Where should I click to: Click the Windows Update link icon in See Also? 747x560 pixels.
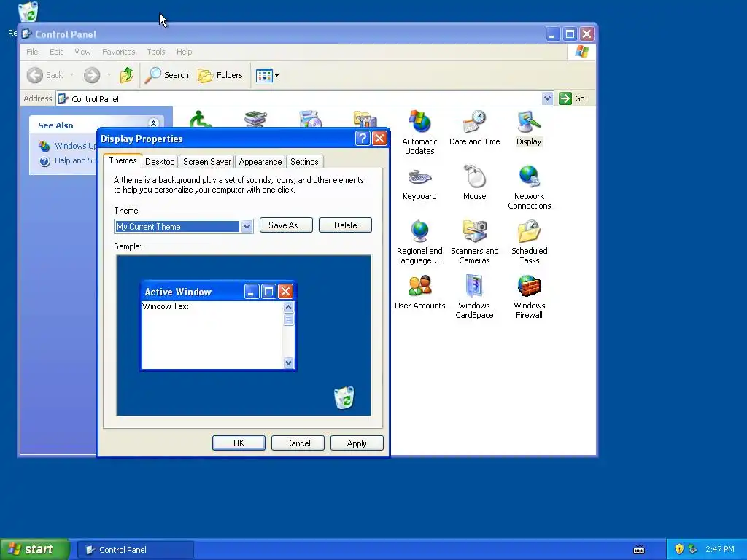point(44,146)
